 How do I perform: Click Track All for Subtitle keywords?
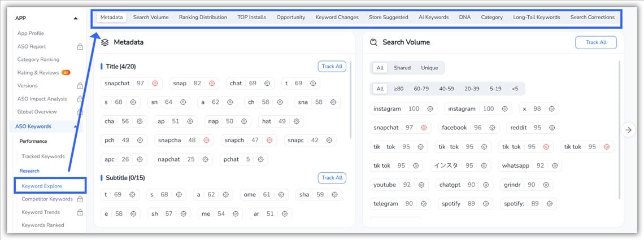[x=332, y=178]
